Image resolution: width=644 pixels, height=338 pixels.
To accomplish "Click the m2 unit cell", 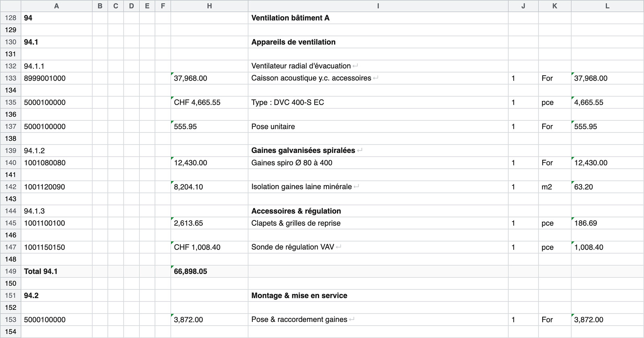I will [555, 187].
